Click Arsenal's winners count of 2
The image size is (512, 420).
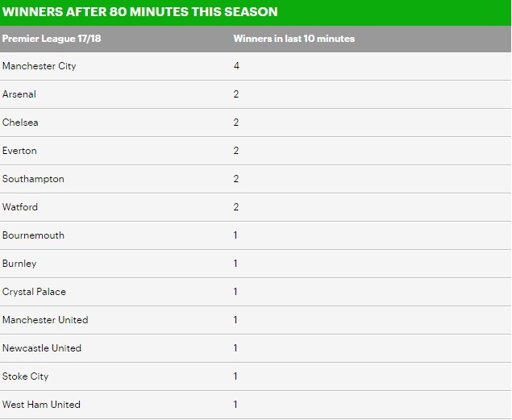pyautogui.click(x=236, y=94)
